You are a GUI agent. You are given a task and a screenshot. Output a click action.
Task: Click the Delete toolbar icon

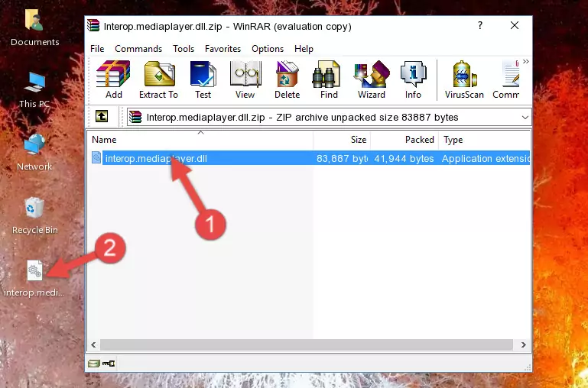pos(288,79)
